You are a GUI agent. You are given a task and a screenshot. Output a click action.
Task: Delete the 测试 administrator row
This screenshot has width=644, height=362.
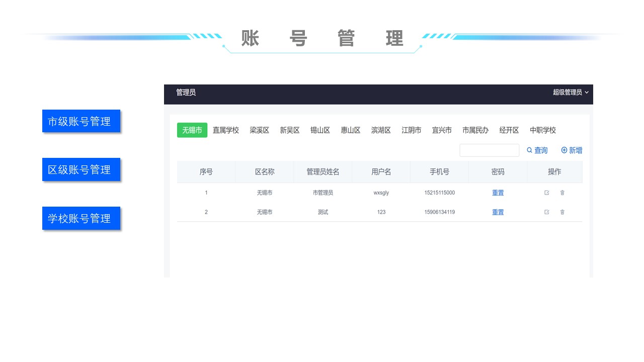(x=562, y=212)
